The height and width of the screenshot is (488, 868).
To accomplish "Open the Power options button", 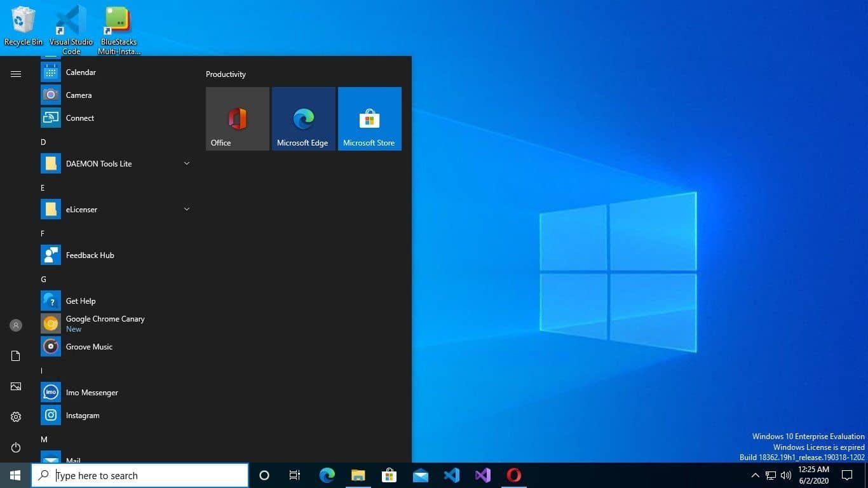I will coord(16,447).
